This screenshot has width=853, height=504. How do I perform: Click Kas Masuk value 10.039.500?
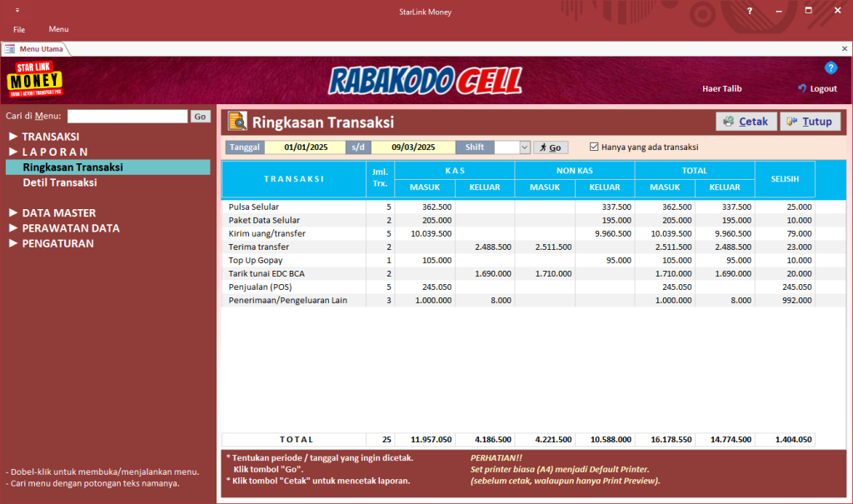[431, 233]
